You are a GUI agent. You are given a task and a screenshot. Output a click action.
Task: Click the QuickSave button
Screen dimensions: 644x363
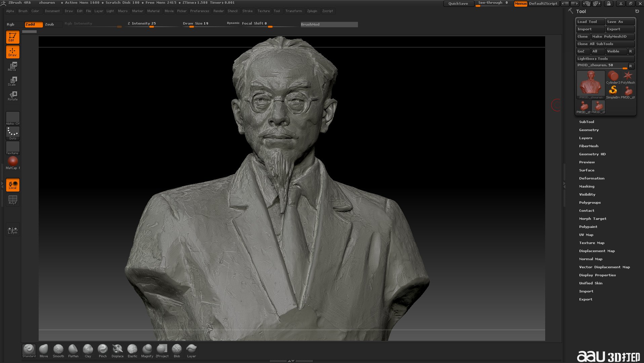pyautogui.click(x=458, y=4)
